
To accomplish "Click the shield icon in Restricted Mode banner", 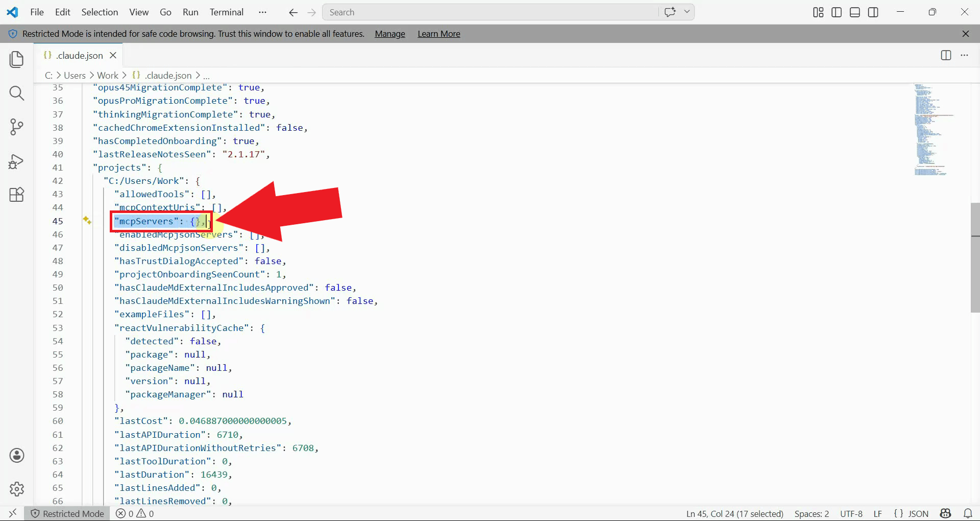I will (x=13, y=34).
